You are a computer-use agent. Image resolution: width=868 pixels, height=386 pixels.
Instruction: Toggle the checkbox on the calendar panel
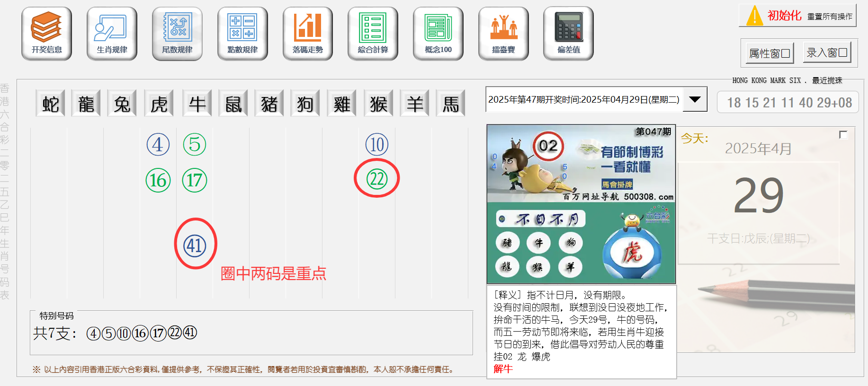coord(843,135)
